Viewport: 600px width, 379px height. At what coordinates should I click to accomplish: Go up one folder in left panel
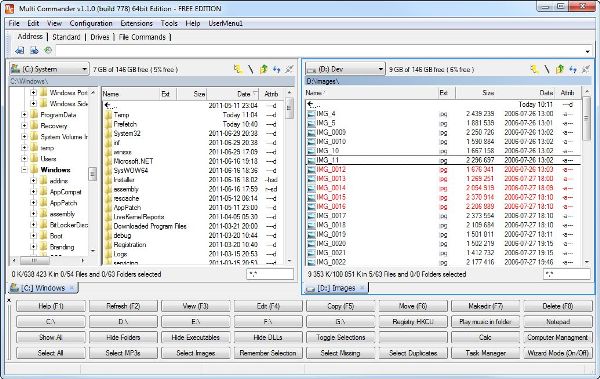pos(264,69)
